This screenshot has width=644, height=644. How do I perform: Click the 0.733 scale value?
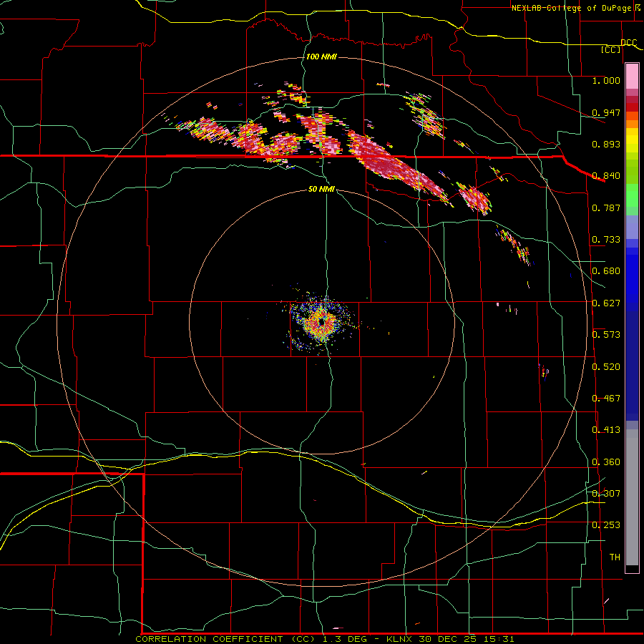606,240
